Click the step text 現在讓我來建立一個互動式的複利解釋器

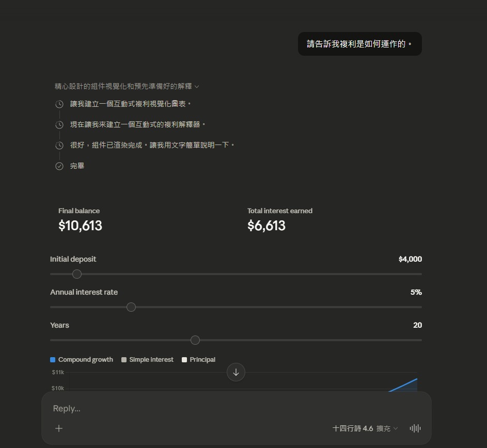coord(137,124)
